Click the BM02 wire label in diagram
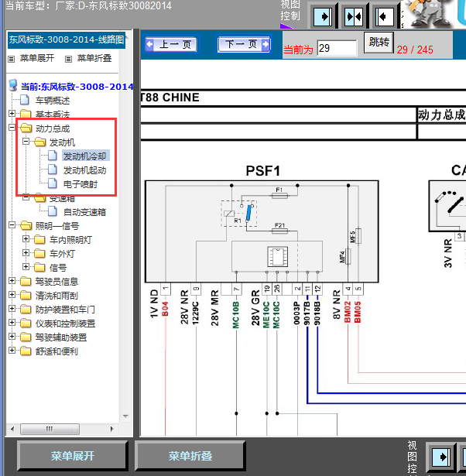466x476 pixels. pos(348,312)
